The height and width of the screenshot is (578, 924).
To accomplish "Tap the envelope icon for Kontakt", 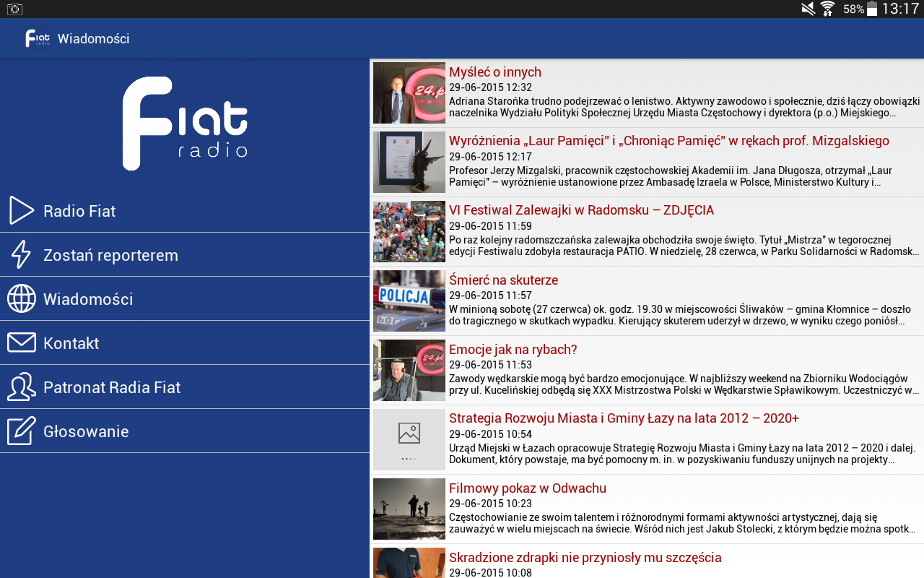I will tap(22, 343).
